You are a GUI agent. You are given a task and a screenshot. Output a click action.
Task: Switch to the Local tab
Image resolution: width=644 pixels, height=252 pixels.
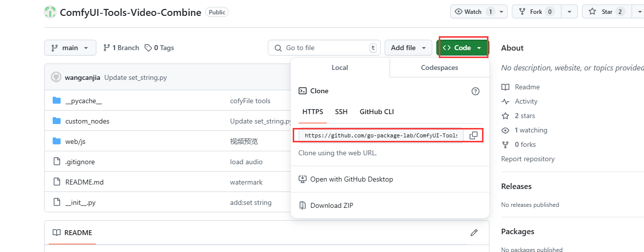[x=340, y=67]
